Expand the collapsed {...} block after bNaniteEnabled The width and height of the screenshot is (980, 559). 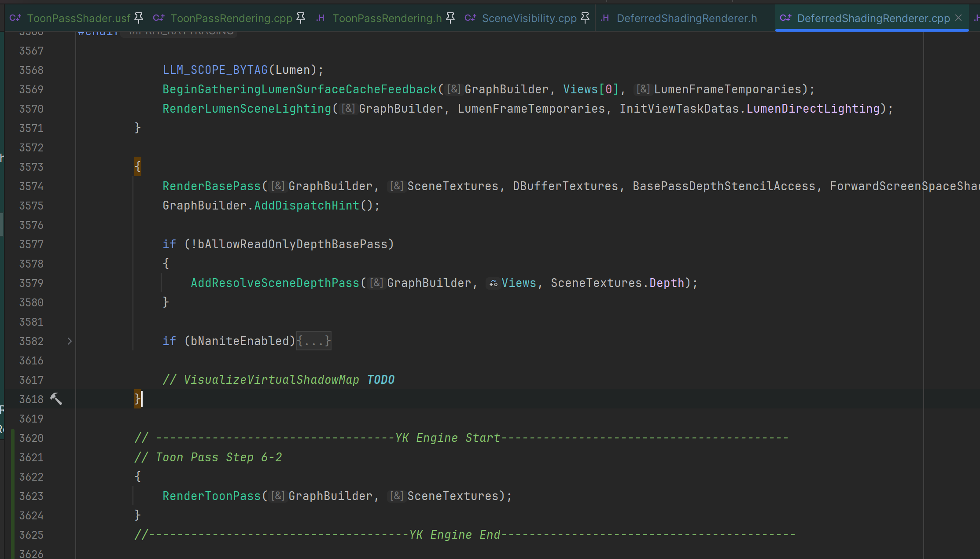[x=313, y=341]
